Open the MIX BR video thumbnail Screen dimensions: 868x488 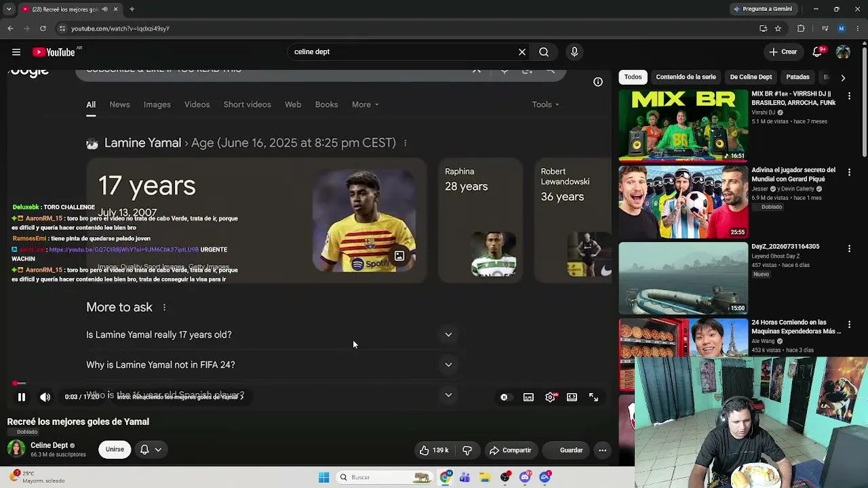683,125
